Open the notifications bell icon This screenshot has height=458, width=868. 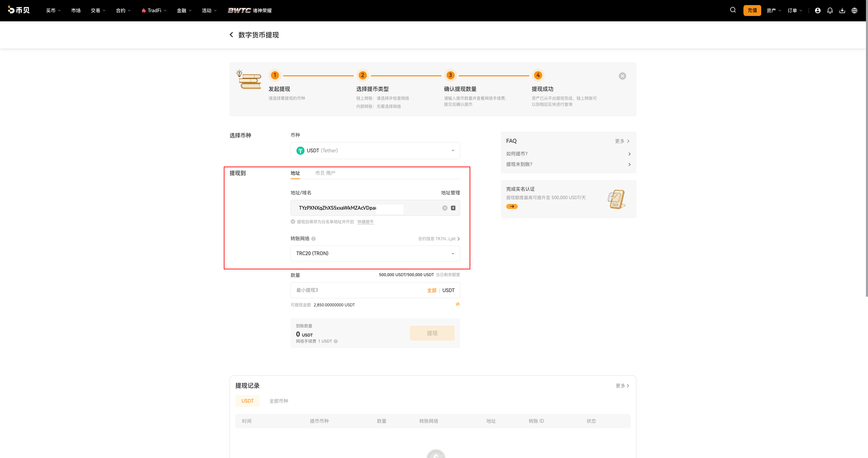(x=830, y=11)
